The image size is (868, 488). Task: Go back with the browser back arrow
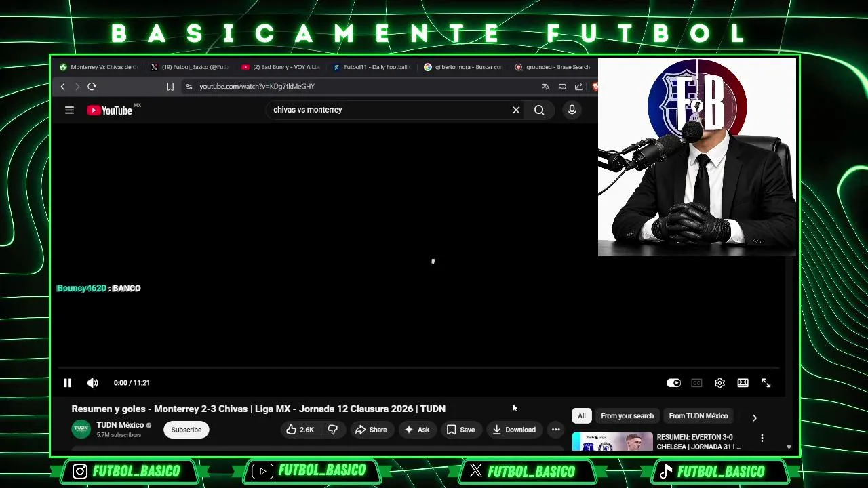click(x=62, y=87)
